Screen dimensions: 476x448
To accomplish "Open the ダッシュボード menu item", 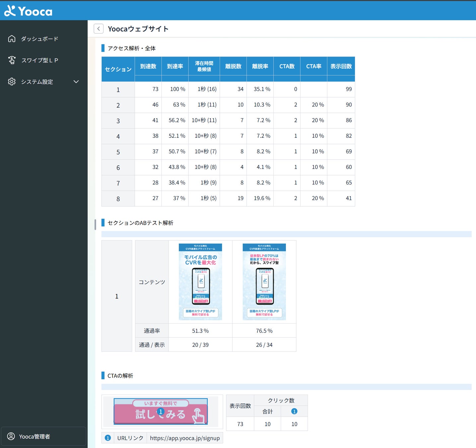I will coord(40,39).
